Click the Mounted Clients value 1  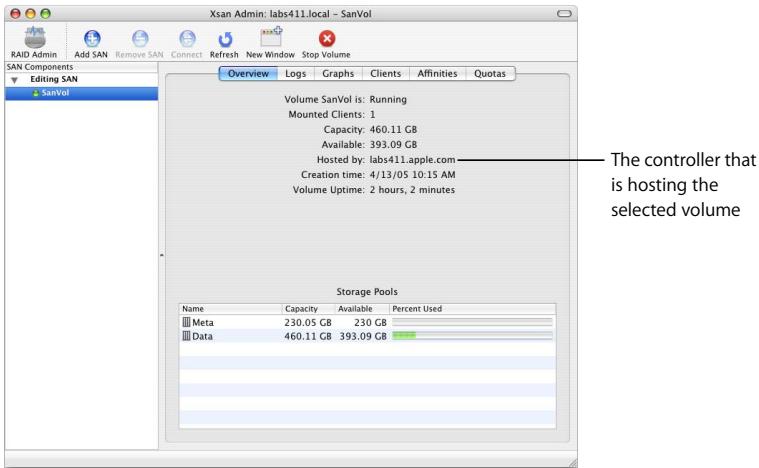click(373, 115)
